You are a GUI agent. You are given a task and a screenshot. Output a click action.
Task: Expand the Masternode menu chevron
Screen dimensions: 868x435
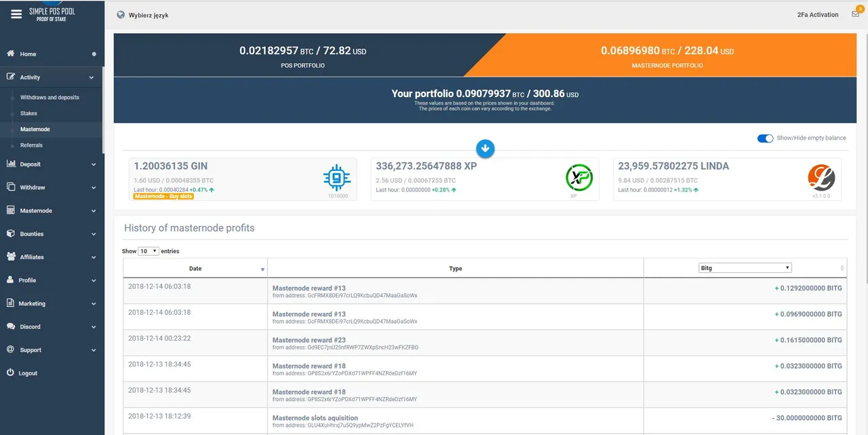(93, 211)
